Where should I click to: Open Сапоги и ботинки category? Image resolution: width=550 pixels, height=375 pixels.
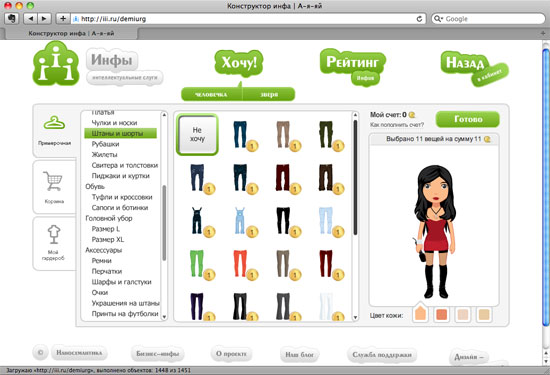tap(120, 208)
